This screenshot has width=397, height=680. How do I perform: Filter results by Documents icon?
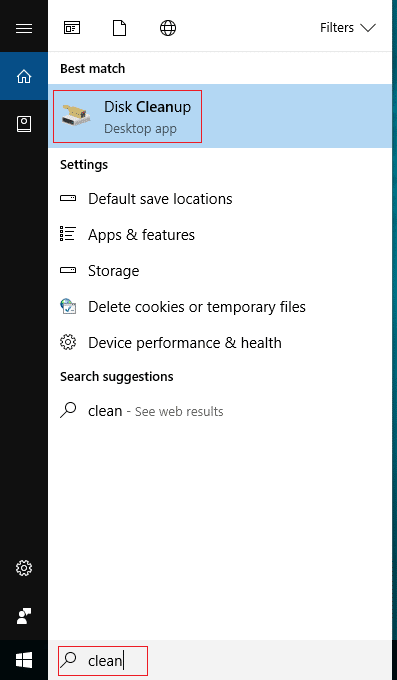pos(120,28)
